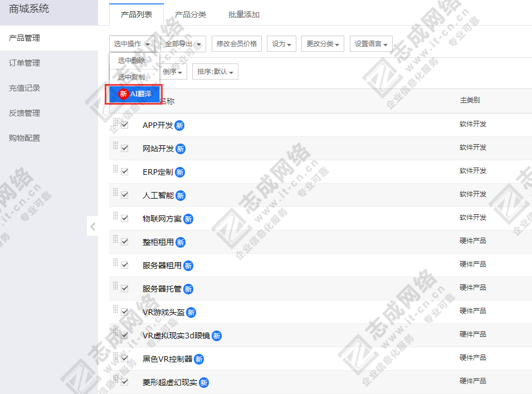Toggle the 服务器托管 checkbox
The image size is (532, 394).
[125, 289]
